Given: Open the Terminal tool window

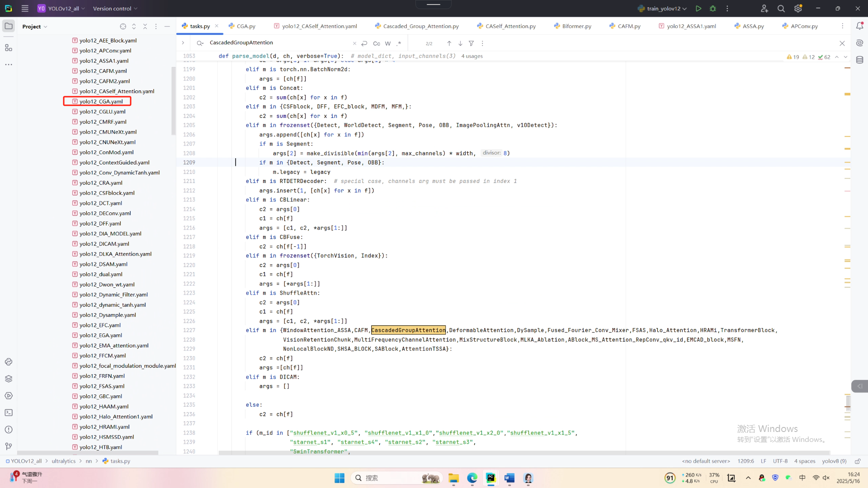Looking at the screenshot, I should 9,413.
